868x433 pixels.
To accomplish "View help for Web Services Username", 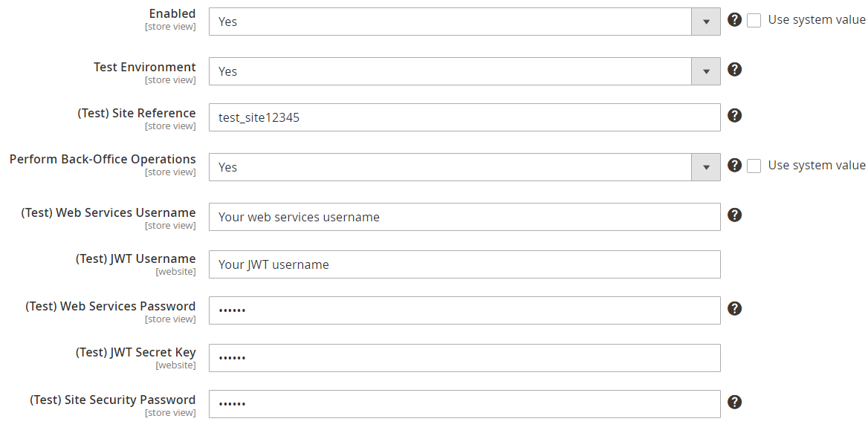I will click(x=734, y=215).
